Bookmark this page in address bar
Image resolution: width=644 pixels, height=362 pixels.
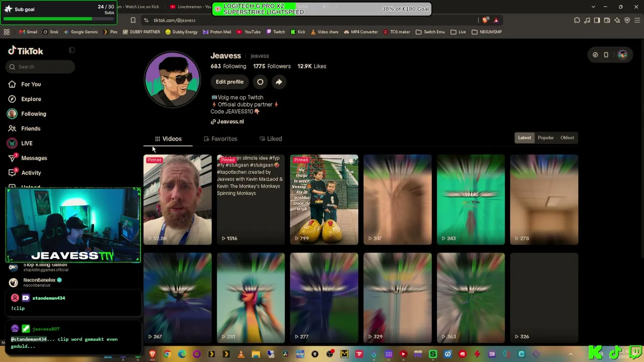[133, 20]
